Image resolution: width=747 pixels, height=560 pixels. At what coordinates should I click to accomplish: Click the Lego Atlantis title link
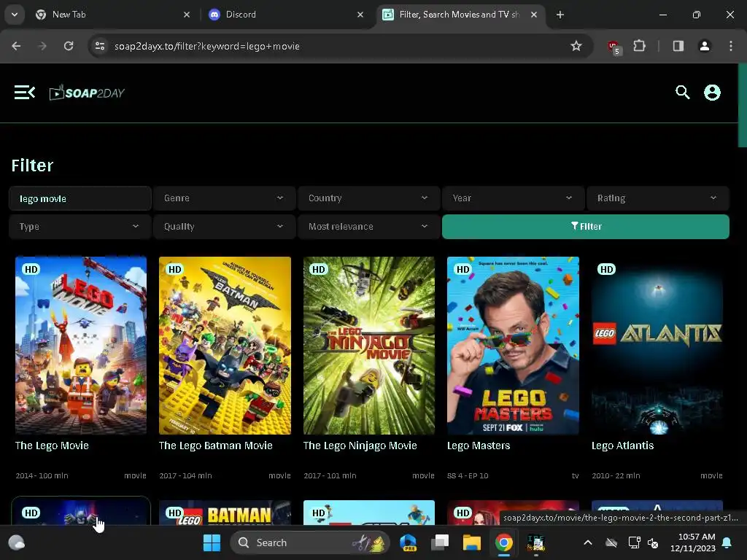click(623, 446)
